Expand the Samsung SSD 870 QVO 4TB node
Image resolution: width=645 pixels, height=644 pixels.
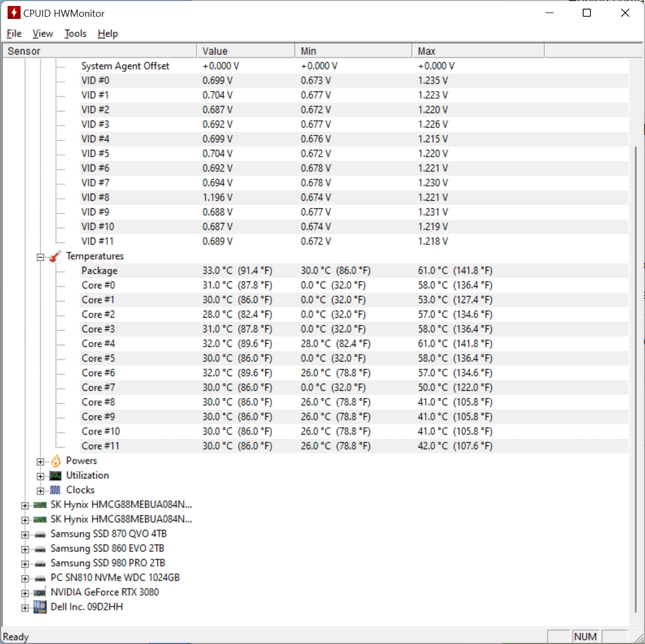click(25, 535)
